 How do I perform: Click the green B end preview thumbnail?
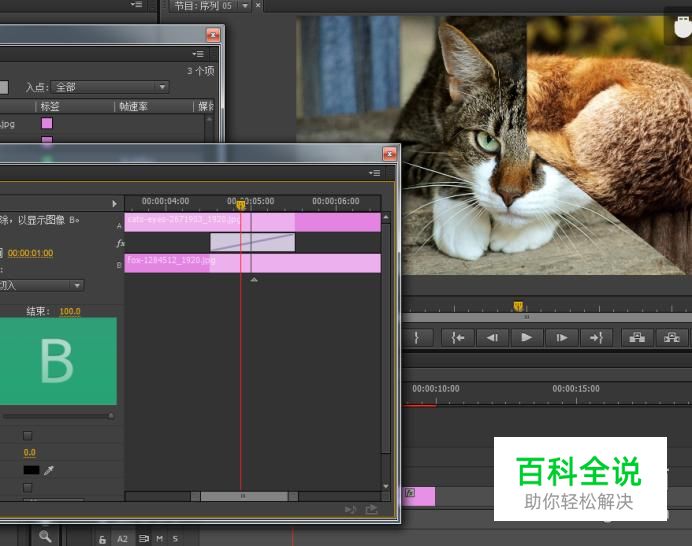[58, 361]
